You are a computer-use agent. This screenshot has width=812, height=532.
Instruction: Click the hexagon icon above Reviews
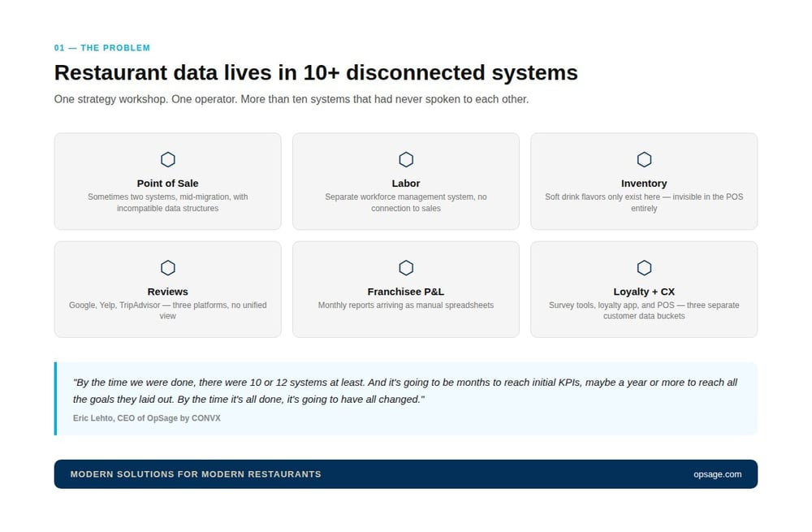click(x=168, y=268)
